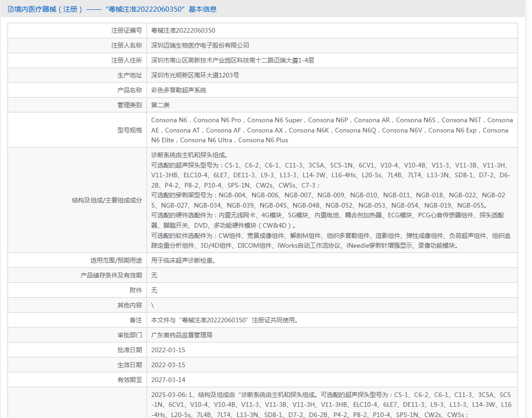The width and height of the screenshot is (532, 418).
Task: Click the 产品储存条件及有效期 label
Action: [x=111, y=276]
